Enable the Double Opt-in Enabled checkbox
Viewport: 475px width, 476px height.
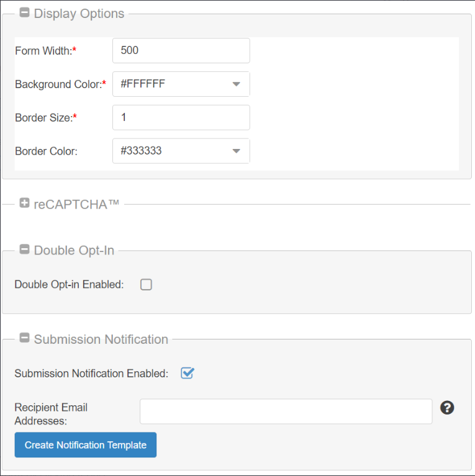pos(146,285)
